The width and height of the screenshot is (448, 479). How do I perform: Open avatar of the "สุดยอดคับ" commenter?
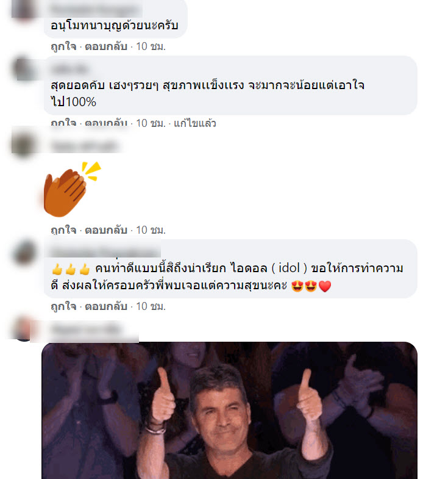coord(24,68)
